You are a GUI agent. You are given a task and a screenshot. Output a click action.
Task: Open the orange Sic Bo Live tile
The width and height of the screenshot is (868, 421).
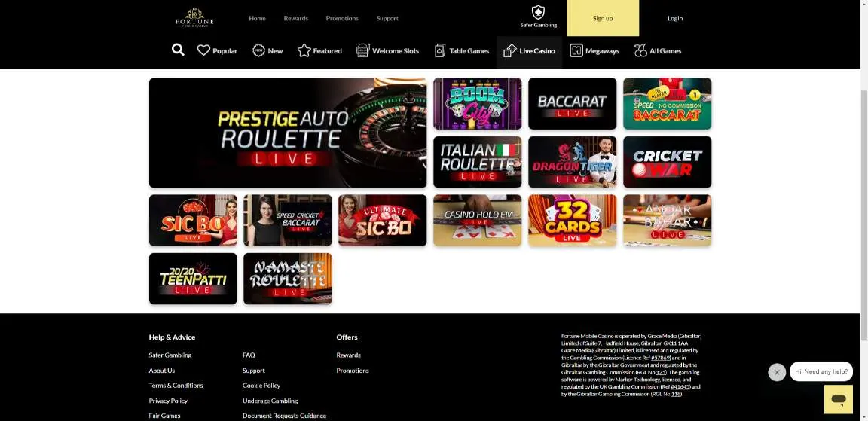[193, 220]
